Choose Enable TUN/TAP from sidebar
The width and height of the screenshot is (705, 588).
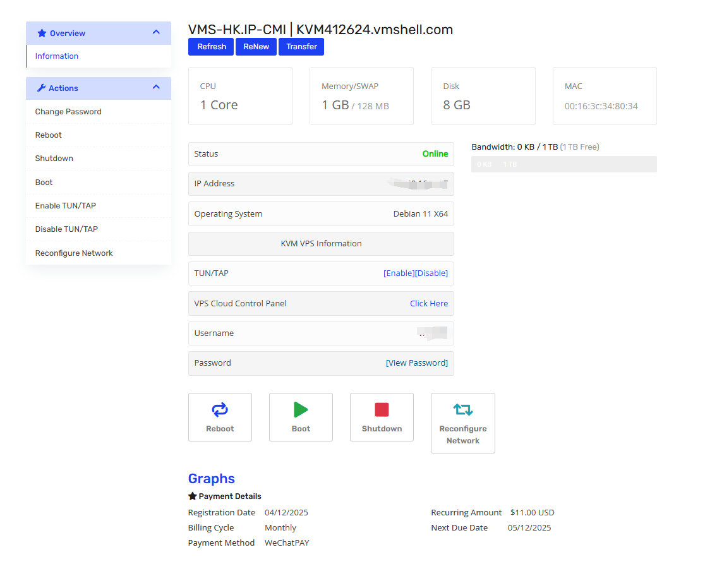tap(66, 206)
